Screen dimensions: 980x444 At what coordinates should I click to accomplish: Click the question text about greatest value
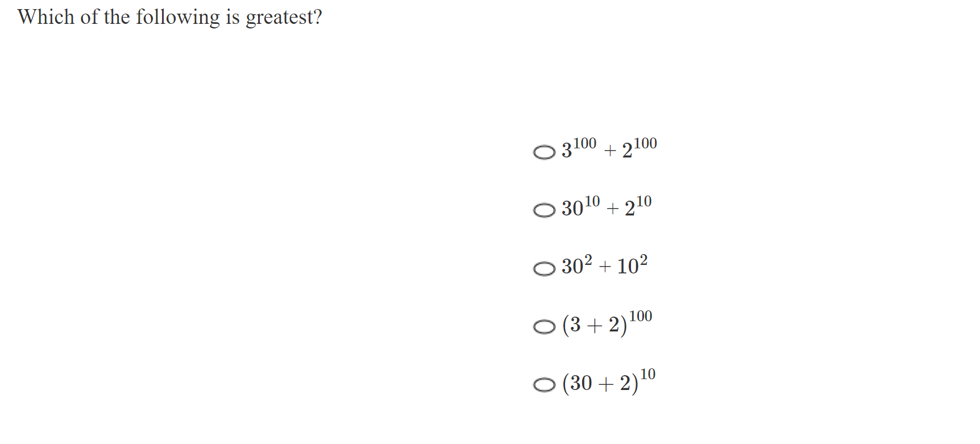[170, 17]
